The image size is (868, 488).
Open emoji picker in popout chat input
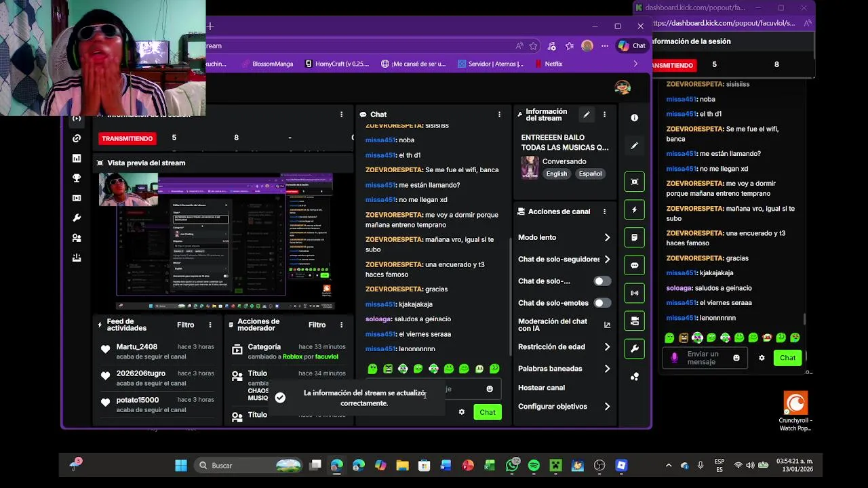point(736,358)
